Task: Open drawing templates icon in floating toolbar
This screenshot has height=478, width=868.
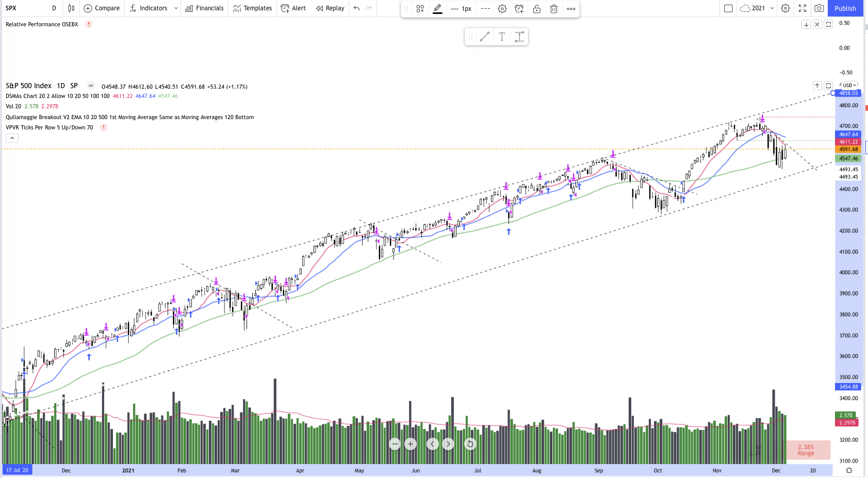Action: tap(420, 9)
